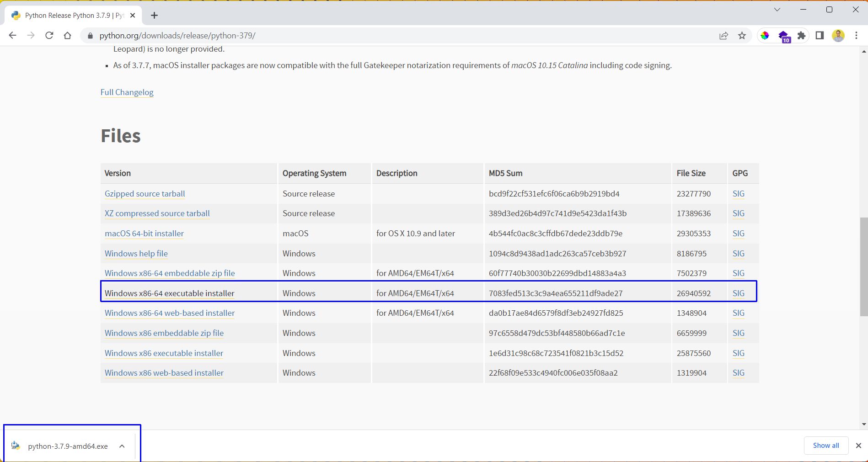Click the Operating System column header
This screenshot has width=868, height=462.
[314, 173]
